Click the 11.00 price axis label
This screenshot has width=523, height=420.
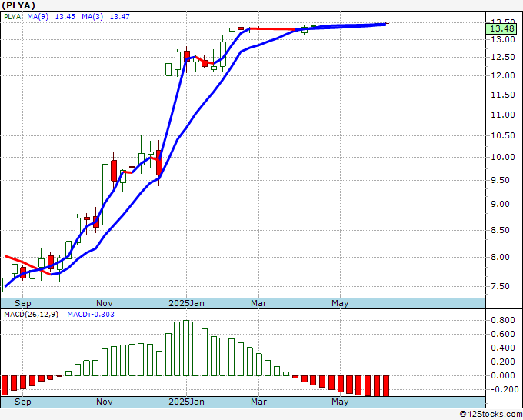(x=503, y=115)
